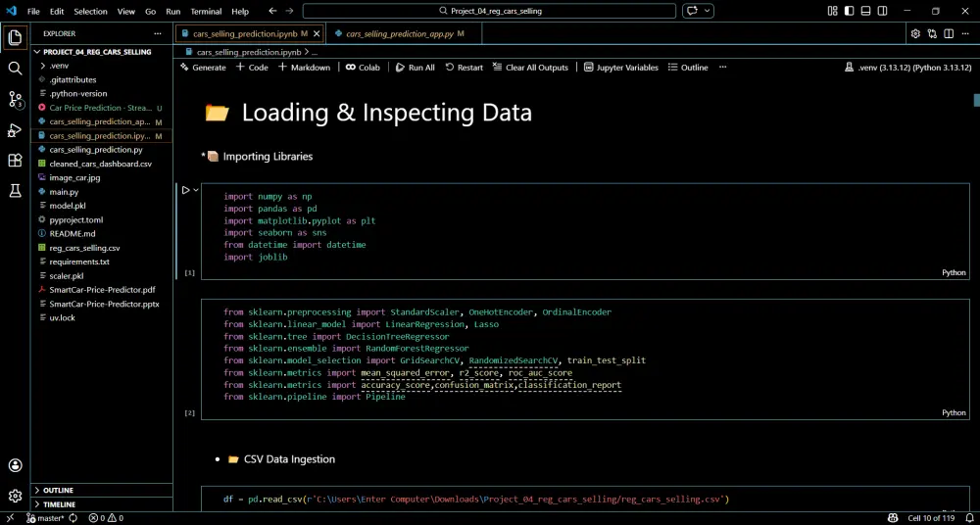Expand the .venv folder
980x525 pixels.
coord(101,66)
